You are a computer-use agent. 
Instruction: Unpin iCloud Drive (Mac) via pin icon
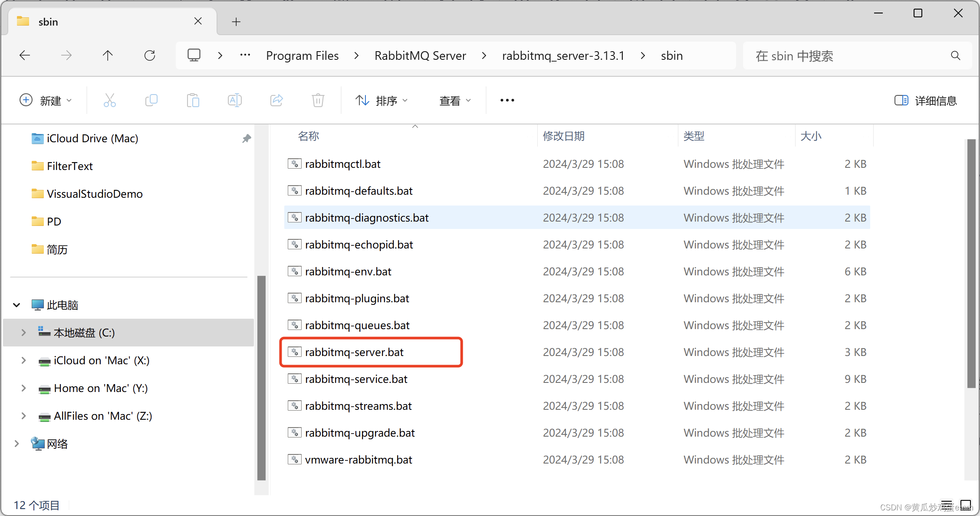tap(247, 138)
